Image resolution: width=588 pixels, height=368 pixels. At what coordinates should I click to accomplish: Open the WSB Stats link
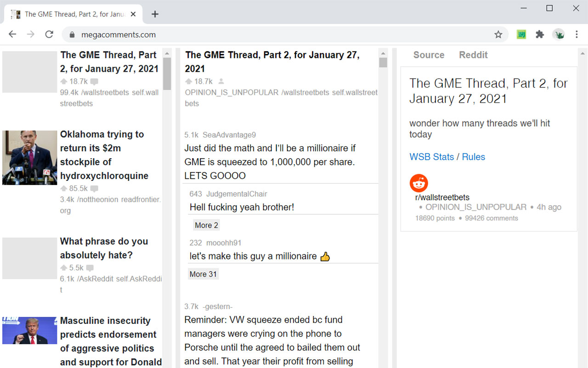tap(431, 156)
